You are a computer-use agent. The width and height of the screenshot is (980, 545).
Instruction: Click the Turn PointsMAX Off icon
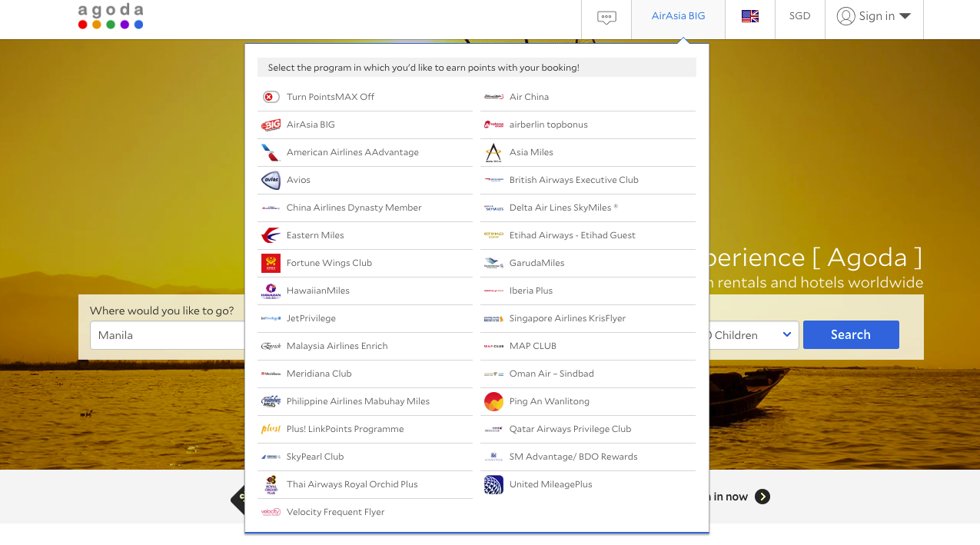click(x=271, y=97)
